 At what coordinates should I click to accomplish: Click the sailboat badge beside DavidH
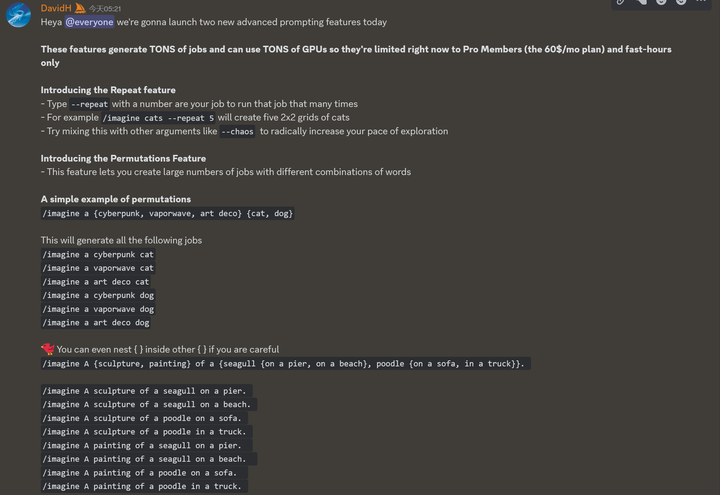[80, 8]
